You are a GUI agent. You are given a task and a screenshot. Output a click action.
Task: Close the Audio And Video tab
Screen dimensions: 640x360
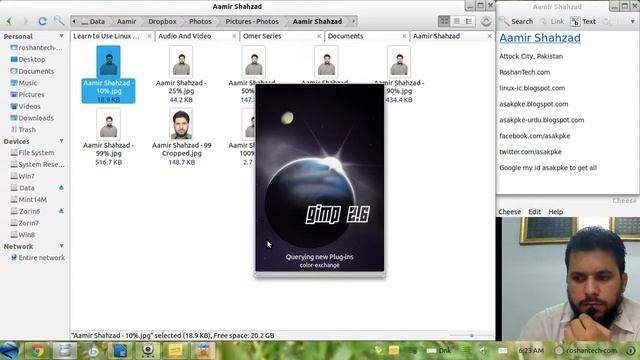(234, 36)
